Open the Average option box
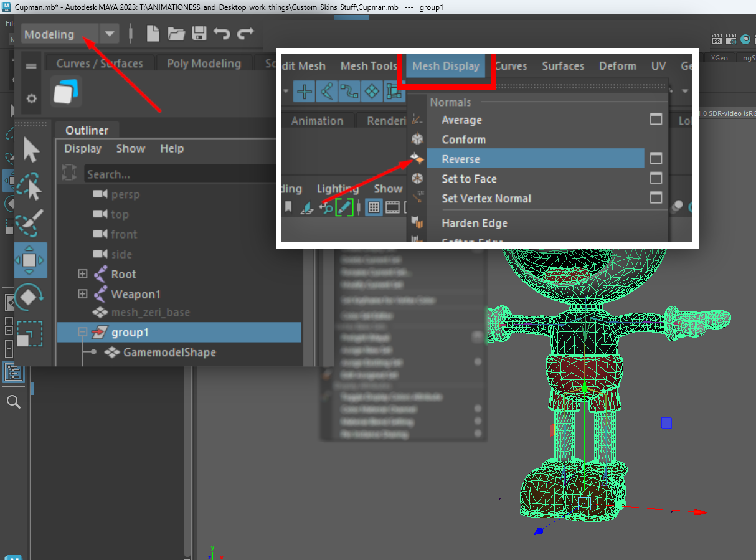This screenshot has width=756, height=560. click(x=656, y=119)
